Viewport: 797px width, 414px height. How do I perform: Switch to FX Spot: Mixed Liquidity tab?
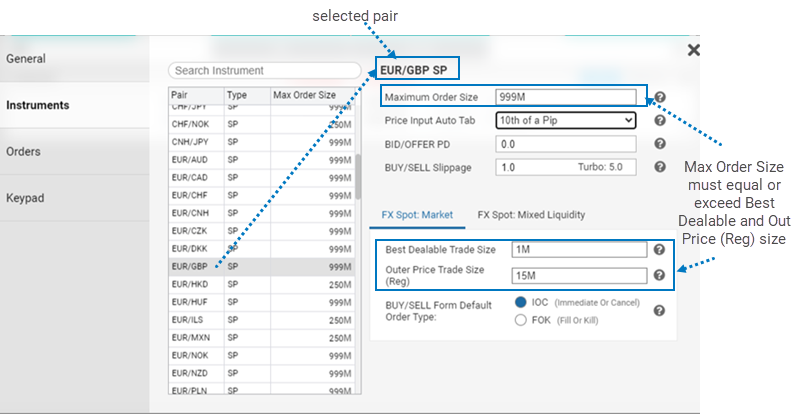531,214
